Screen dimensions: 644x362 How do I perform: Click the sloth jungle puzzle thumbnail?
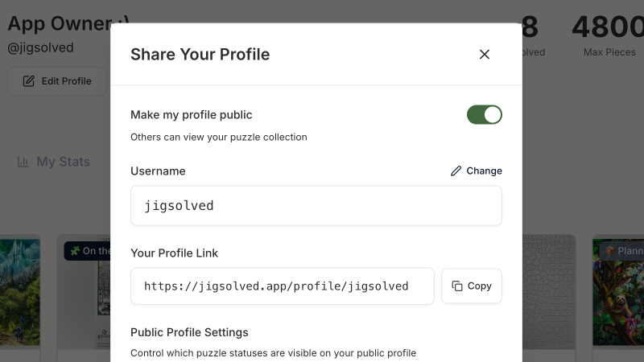618,293
